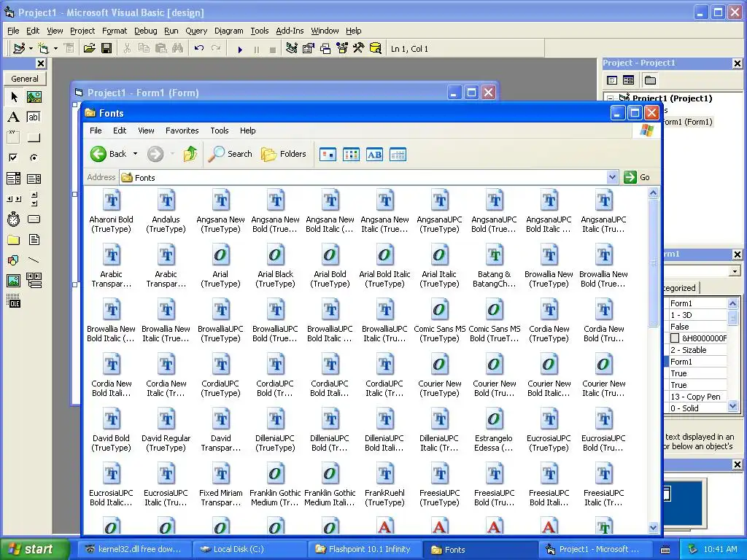Open the Properties Window toolbar icon
The height and width of the screenshot is (560, 747).
coord(309,49)
